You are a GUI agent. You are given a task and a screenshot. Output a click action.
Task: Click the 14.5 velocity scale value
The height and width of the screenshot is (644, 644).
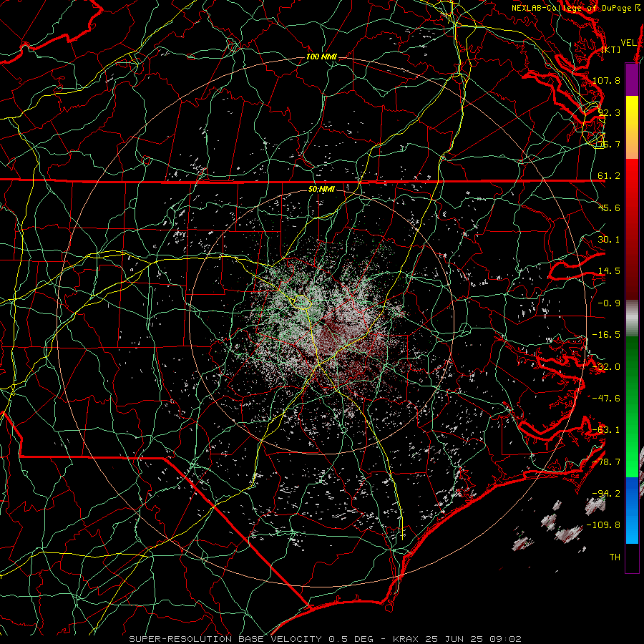pyautogui.click(x=609, y=271)
